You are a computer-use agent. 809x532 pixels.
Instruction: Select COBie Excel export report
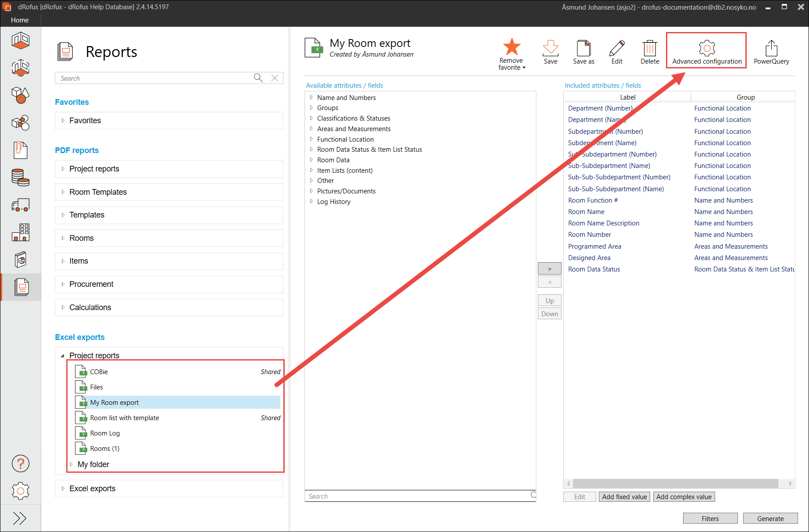pos(99,372)
